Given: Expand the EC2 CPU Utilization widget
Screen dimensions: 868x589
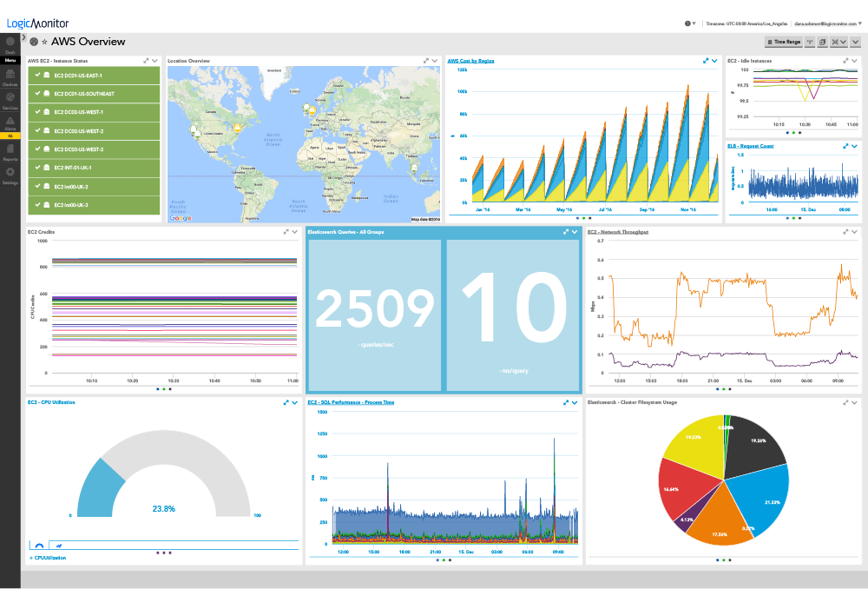Looking at the screenshot, I should click(x=286, y=403).
